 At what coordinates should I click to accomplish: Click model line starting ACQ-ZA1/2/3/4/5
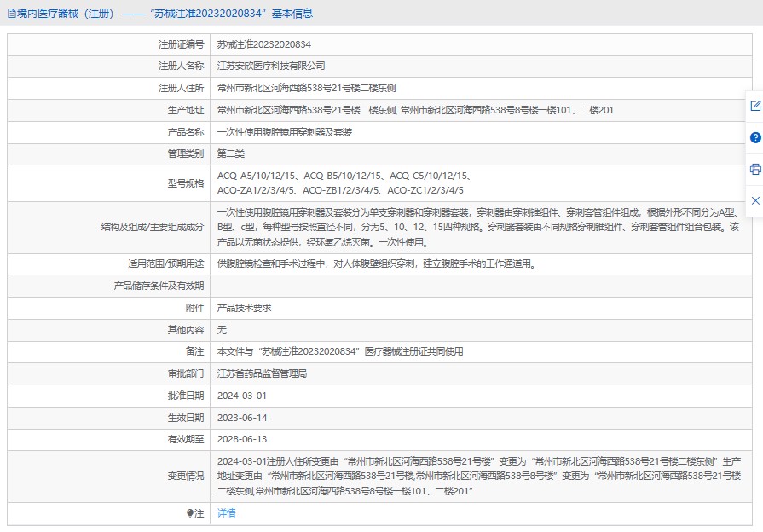point(340,190)
